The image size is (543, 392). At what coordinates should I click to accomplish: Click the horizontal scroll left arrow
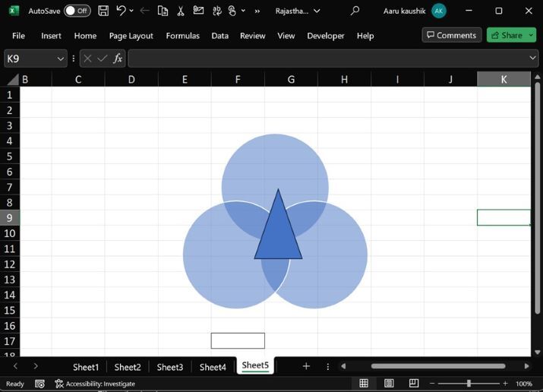343,366
